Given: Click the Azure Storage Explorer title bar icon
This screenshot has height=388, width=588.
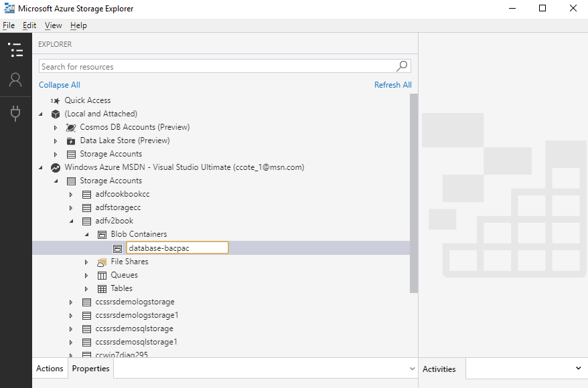Looking at the screenshot, I should 9,8.
